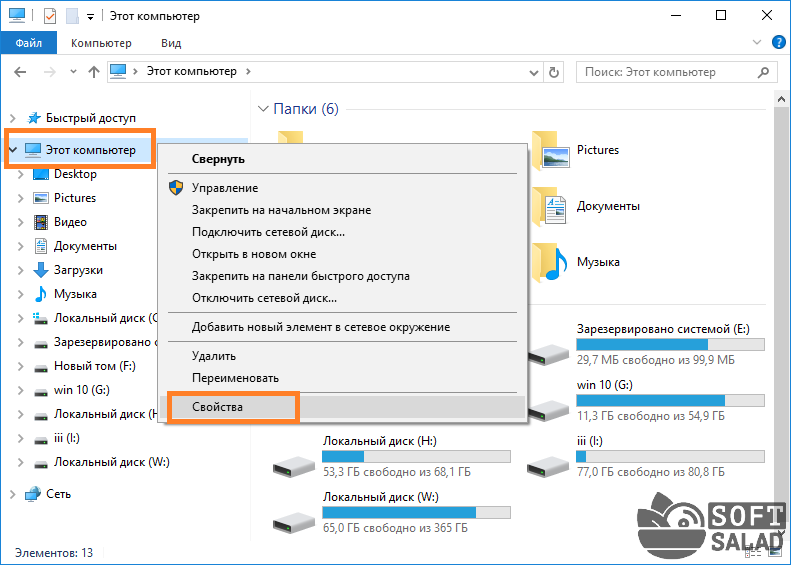Click the up one level arrow
Image resolution: width=791 pixels, height=565 pixels.
[94, 72]
